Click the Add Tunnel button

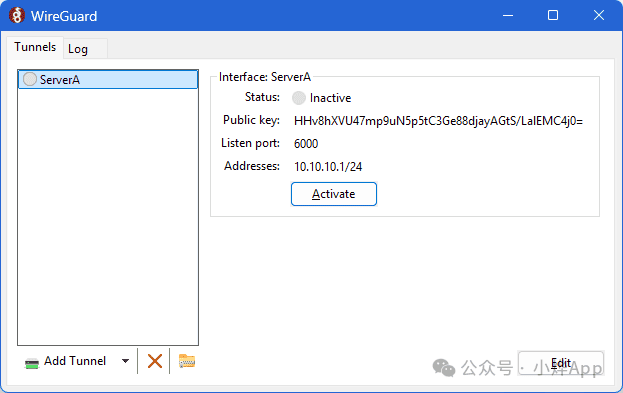66,361
